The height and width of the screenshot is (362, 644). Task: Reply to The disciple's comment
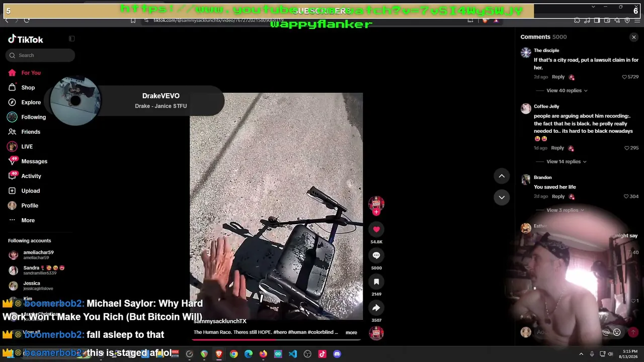coord(558,77)
